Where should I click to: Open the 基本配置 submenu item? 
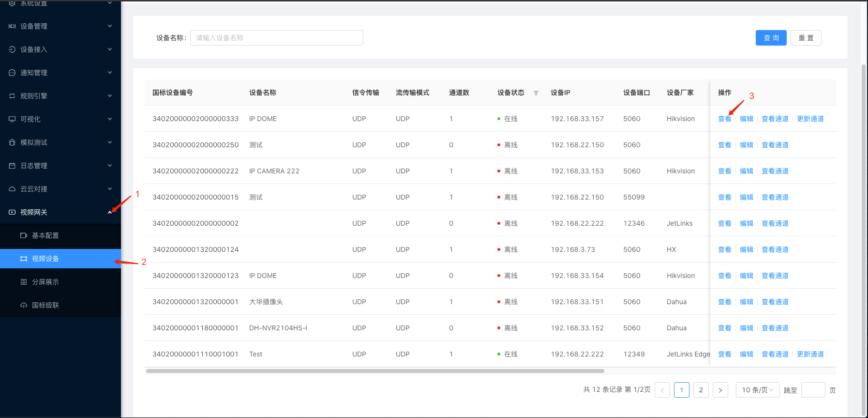tap(45, 235)
